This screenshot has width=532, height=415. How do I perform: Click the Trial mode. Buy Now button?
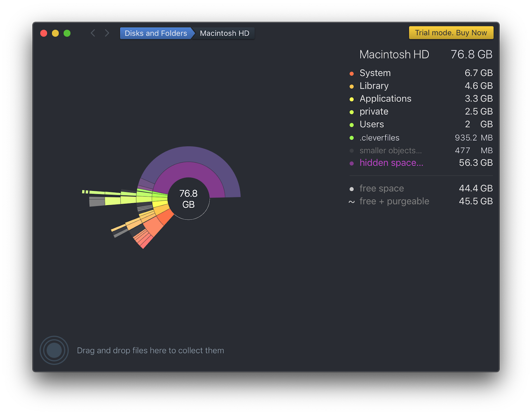pyautogui.click(x=451, y=33)
